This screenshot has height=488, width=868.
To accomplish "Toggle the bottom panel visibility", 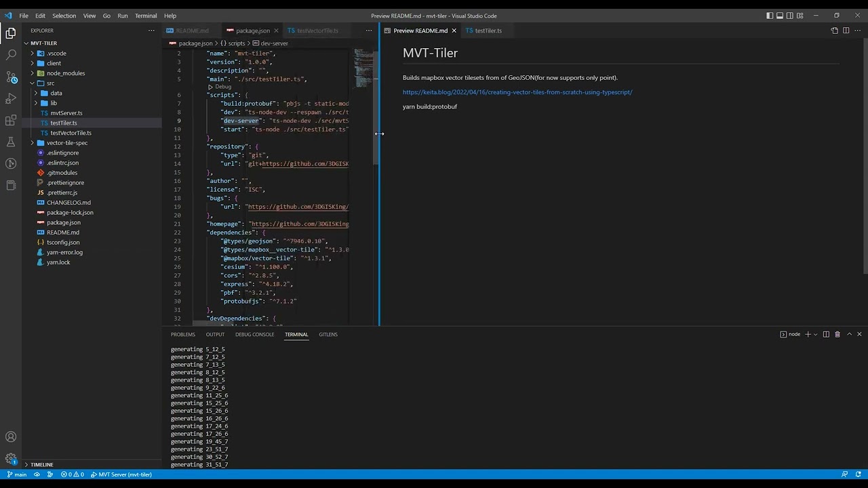I will point(780,16).
